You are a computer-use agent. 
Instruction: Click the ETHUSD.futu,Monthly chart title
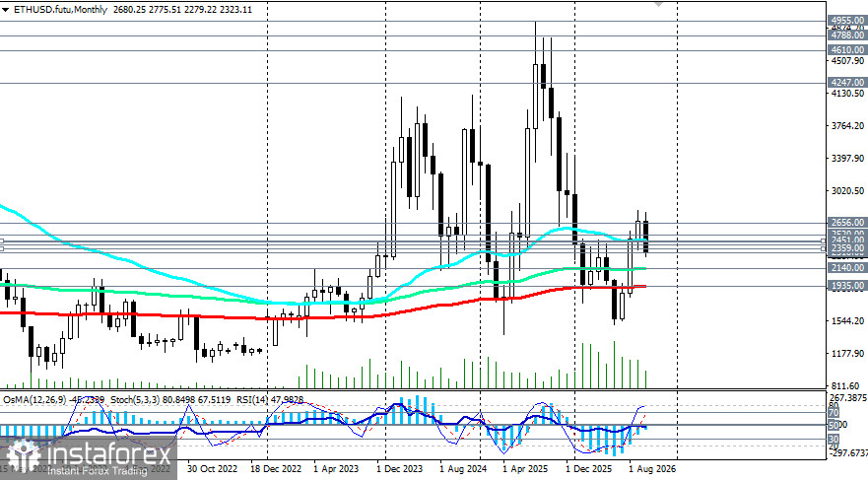[x=60, y=10]
